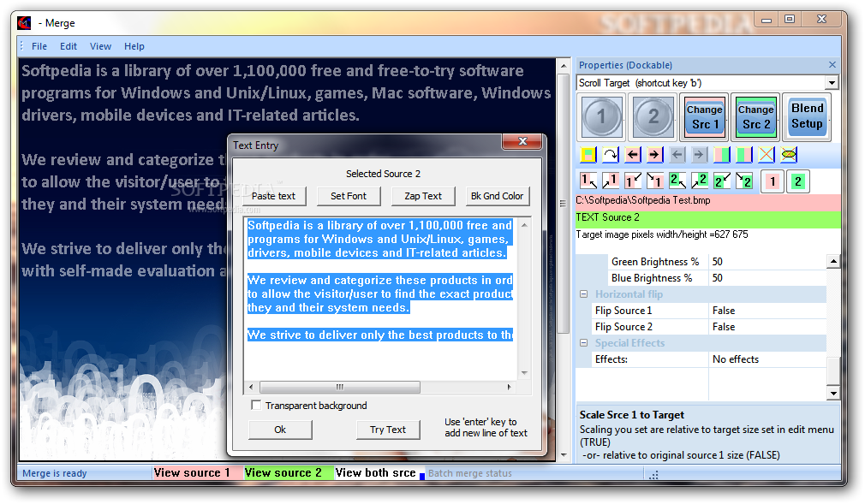Collapse the Special Effects section
The height and width of the screenshot is (504, 865).
(583, 342)
